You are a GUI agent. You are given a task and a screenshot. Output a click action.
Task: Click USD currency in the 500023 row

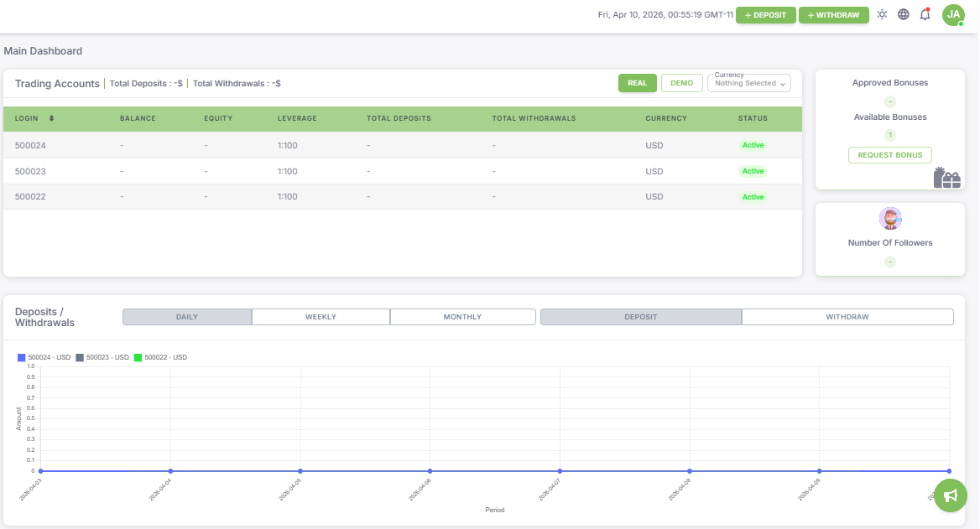pos(654,171)
